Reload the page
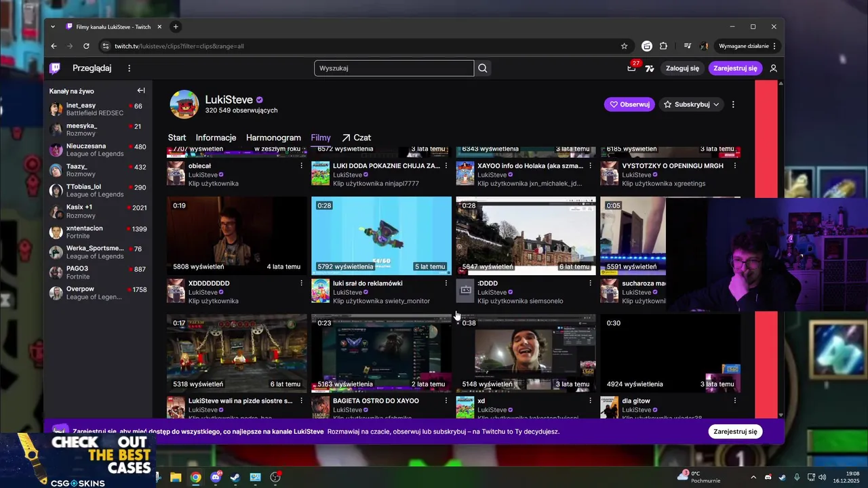 pos(86,46)
